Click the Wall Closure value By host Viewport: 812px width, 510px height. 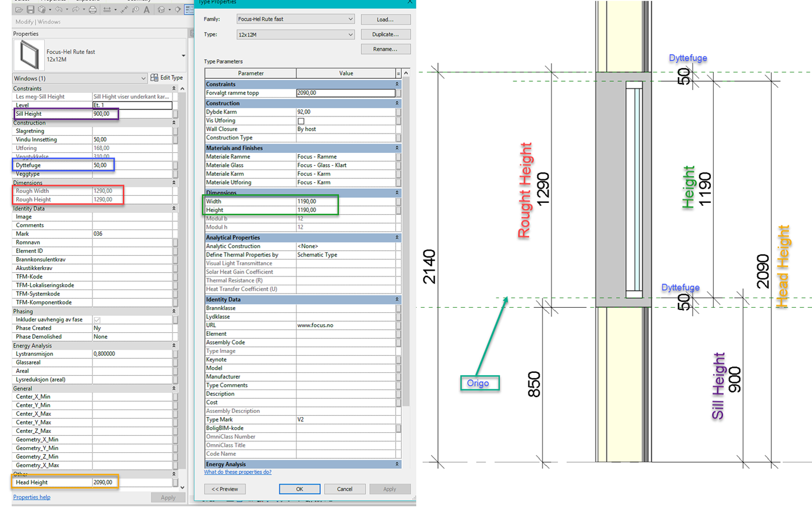pyautogui.click(x=345, y=128)
